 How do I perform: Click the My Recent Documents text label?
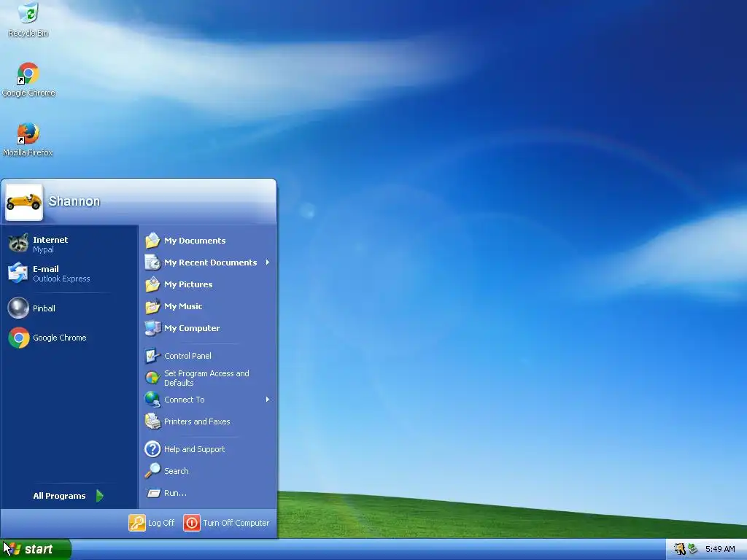click(211, 262)
